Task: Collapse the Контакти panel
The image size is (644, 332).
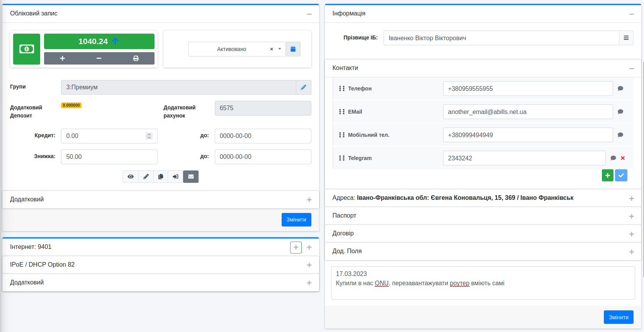Action: point(631,68)
